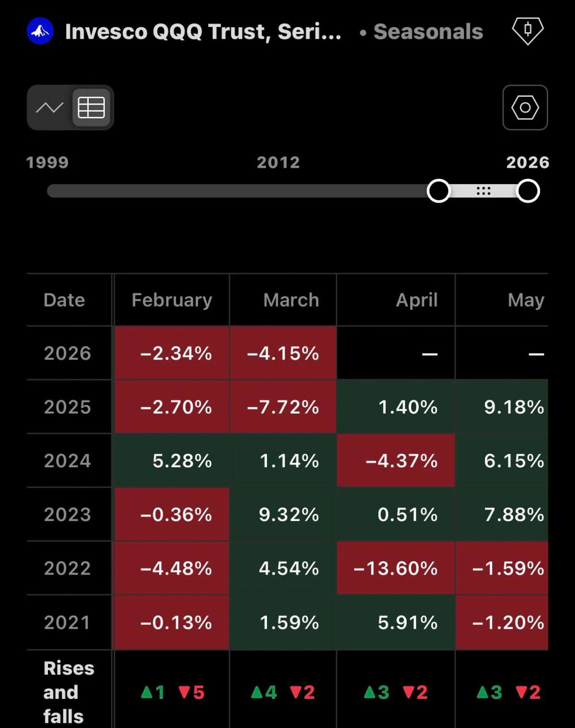Expand the Seasonals mode selector
575x728 pixels.
pyautogui.click(x=428, y=32)
